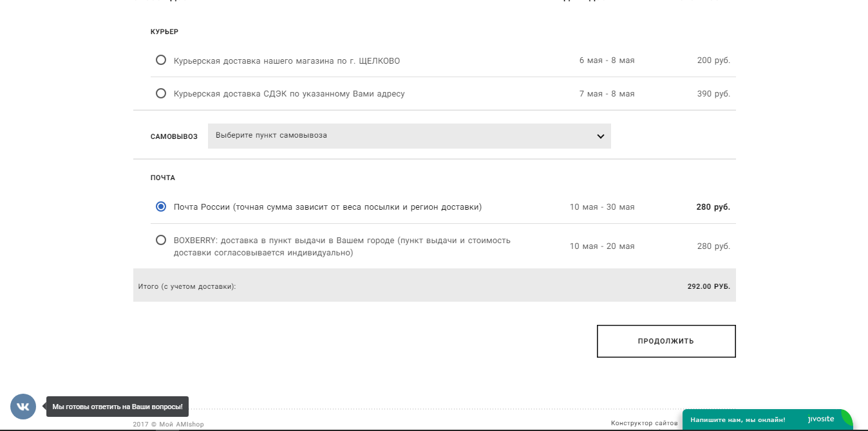Select Shchelkovo store courier delivery radio
Viewport: 868px width, 431px height.
point(161,60)
